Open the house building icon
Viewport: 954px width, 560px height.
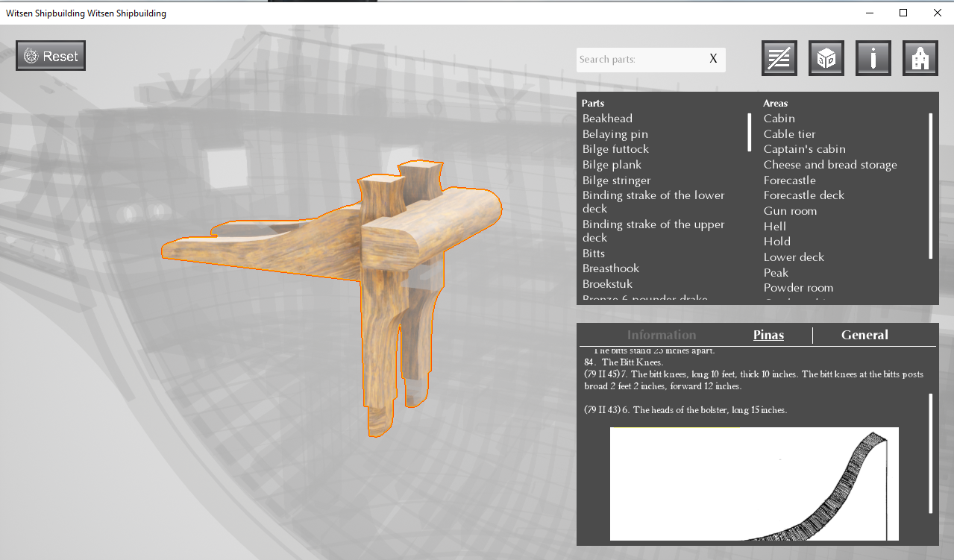click(x=920, y=58)
